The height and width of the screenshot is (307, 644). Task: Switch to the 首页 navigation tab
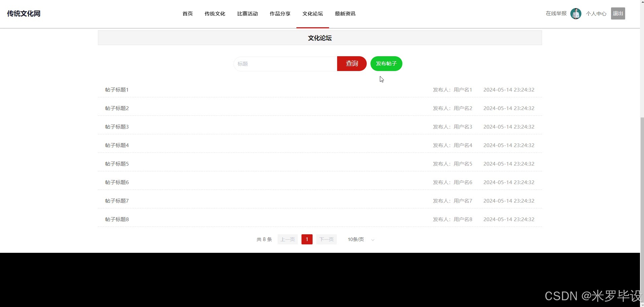pos(187,13)
